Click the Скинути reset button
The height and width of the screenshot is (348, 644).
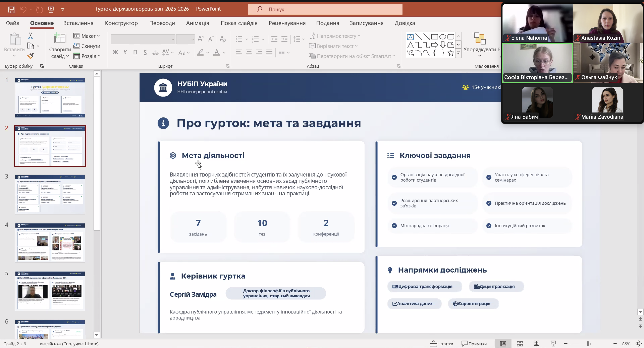pos(87,46)
